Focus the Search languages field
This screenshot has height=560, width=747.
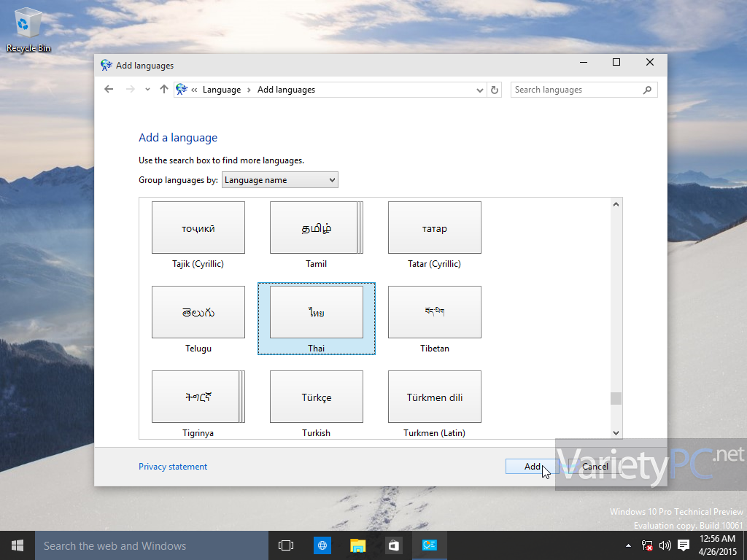(584, 90)
